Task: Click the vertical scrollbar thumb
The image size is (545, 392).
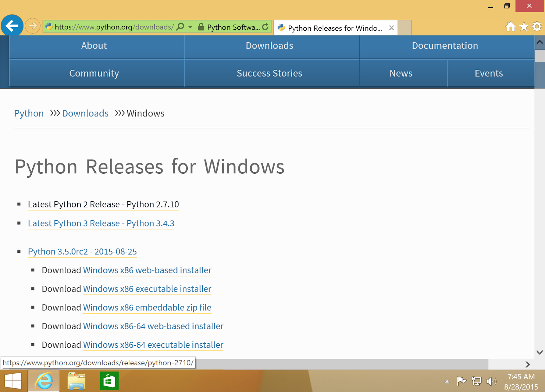Action: point(540,56)
